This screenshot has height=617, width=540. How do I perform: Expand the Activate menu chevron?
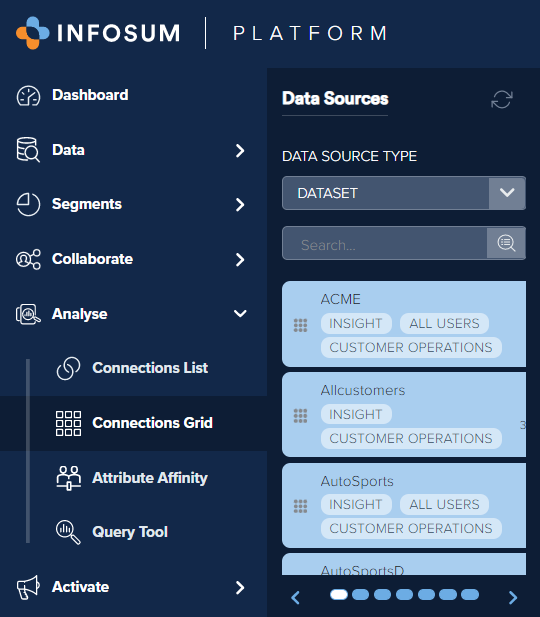point(240,587)
